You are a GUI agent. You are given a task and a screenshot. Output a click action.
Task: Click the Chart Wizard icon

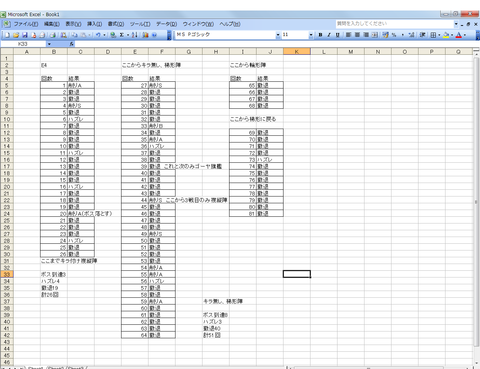point(145,35)
